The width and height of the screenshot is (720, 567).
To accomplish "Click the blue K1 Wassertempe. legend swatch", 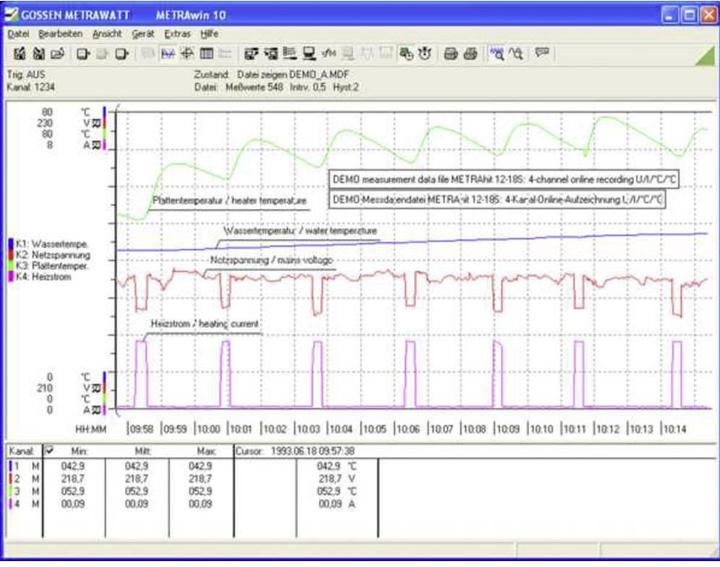I will click(x=11, y=244).
